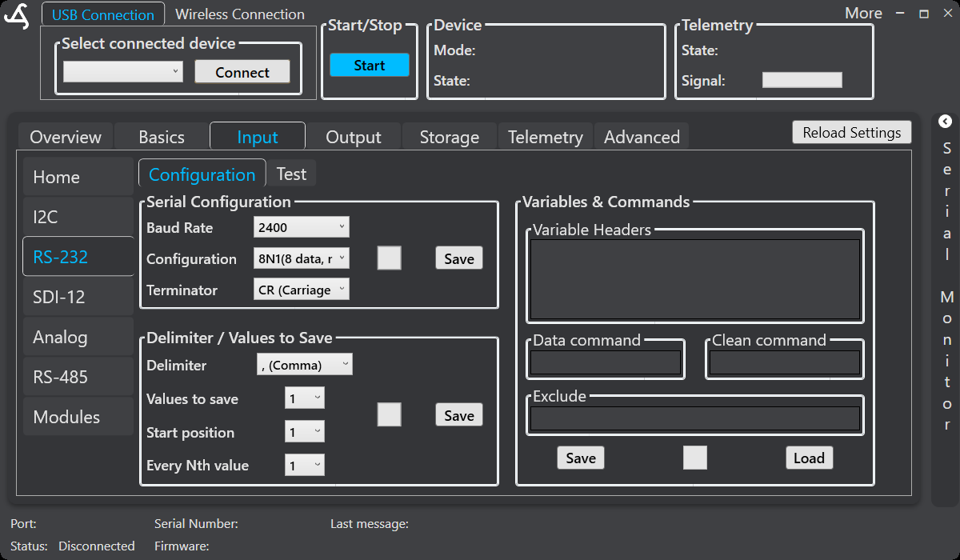The height and width of the screenshot is (560, 960).
Task: Select the Input tab
Action: pyautogui.click(x=258, y=137)
